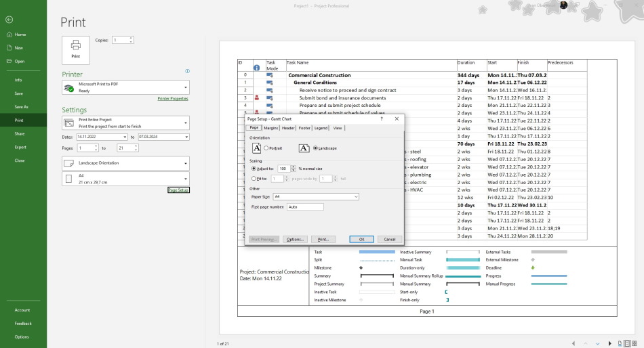Select Portrait orientation radio button
The width and height of the screenshot is (644, 348).
266,148
